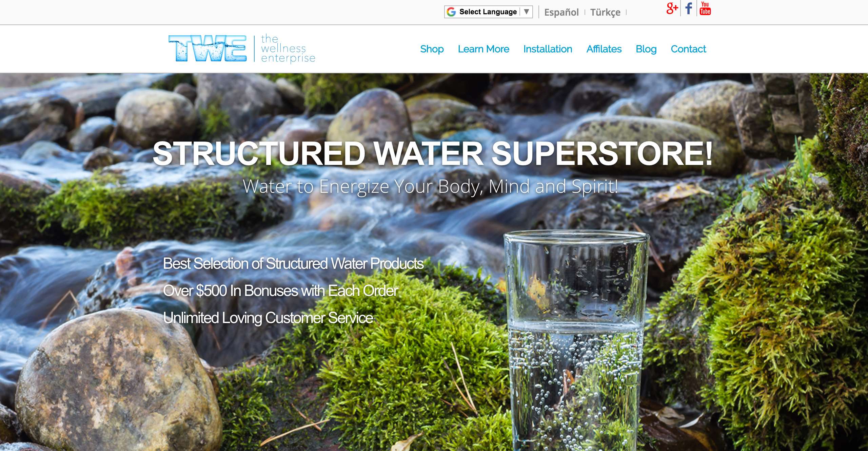
Task: Click the triangle arrow beside Select Language
Action: coord(526,12)
